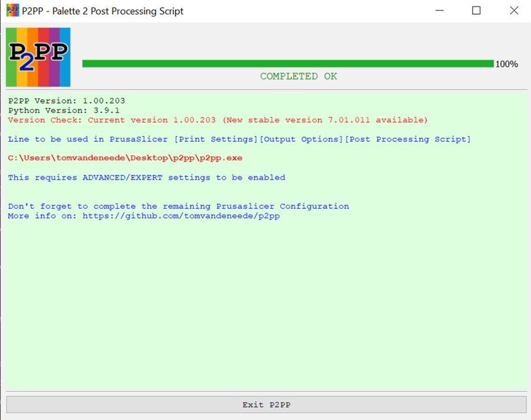531x420 pixels.
Task: Click the 100% progress label
Action: 506,64
